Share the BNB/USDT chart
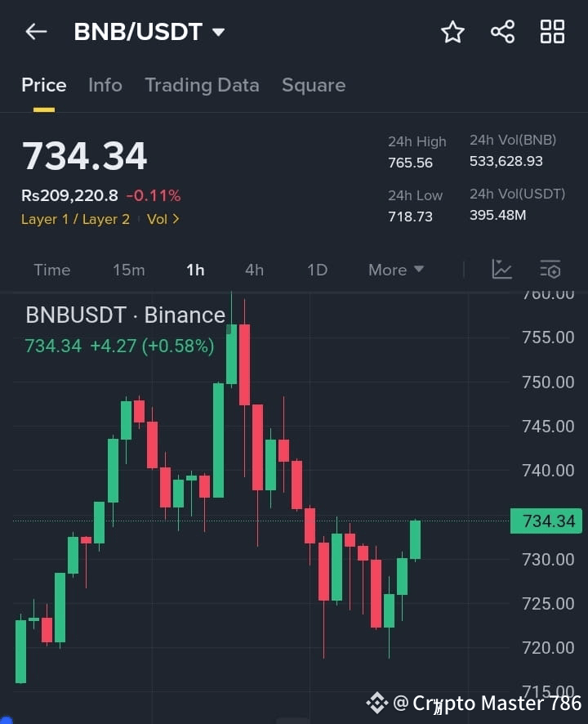Viewport: 588px width, 724px height. 502,32
